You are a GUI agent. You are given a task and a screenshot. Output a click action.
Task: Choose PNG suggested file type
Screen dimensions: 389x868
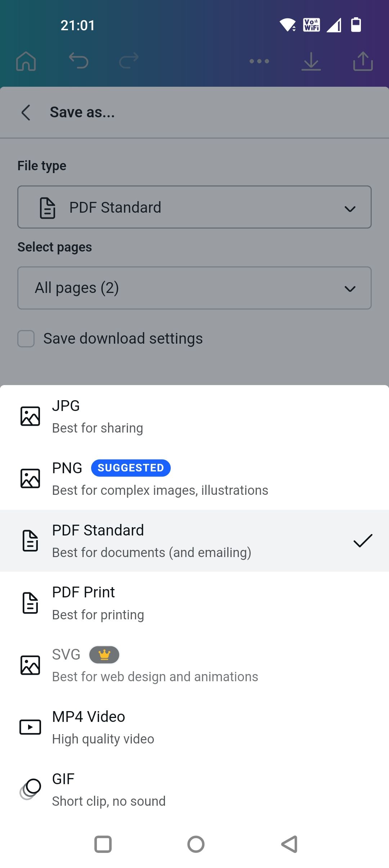click(x=194, y=479)
